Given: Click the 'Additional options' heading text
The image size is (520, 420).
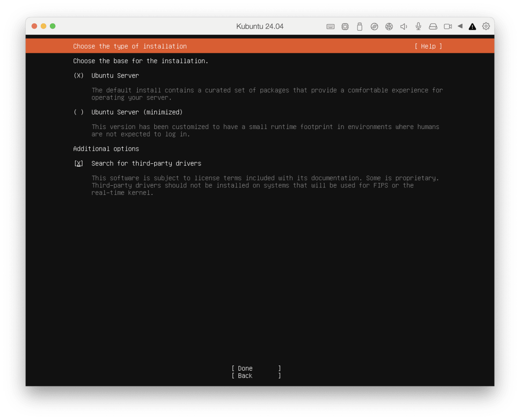Looking at the screenshot, I should (106, 149).
